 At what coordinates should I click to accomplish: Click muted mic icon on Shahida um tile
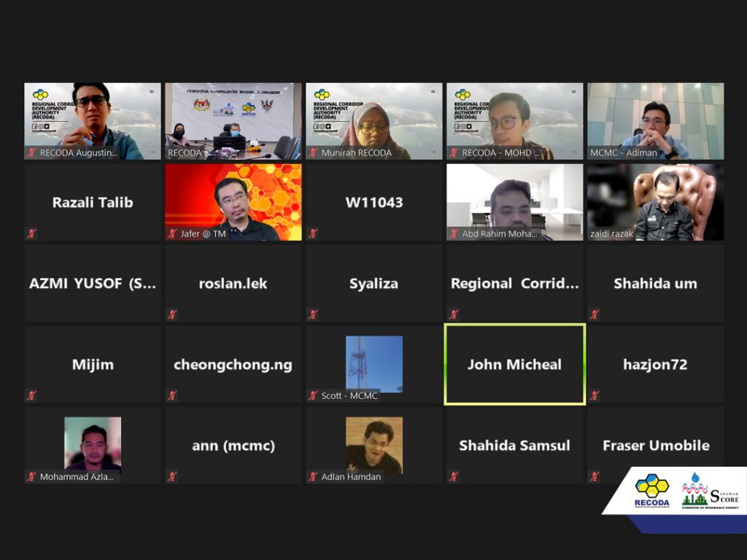pyautogui.click(x=595, y=314)
